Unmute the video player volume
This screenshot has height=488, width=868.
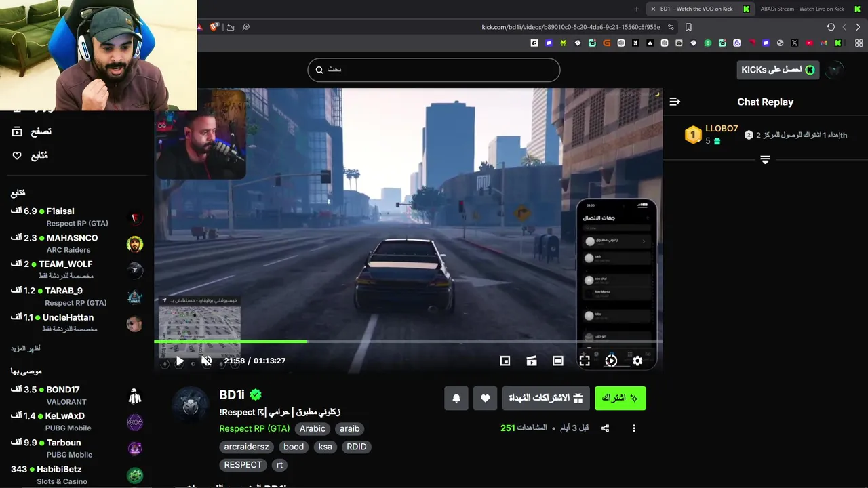207,361
